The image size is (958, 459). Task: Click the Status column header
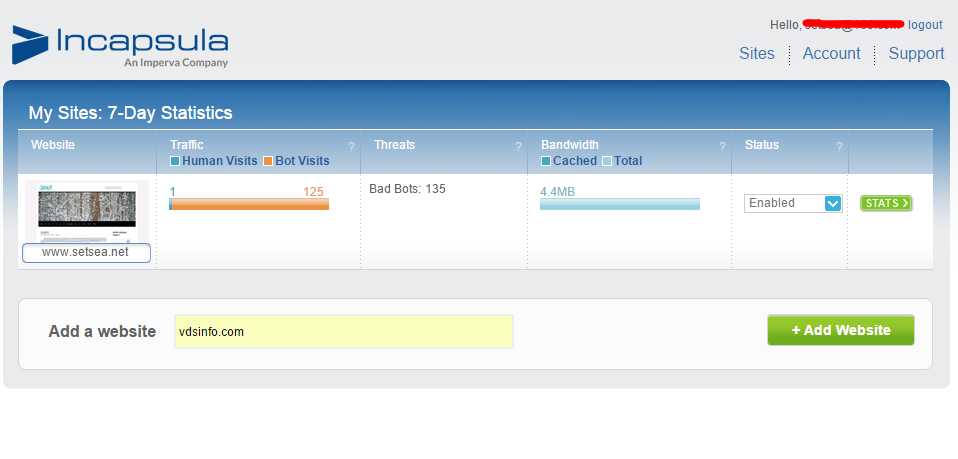[762, 145]
